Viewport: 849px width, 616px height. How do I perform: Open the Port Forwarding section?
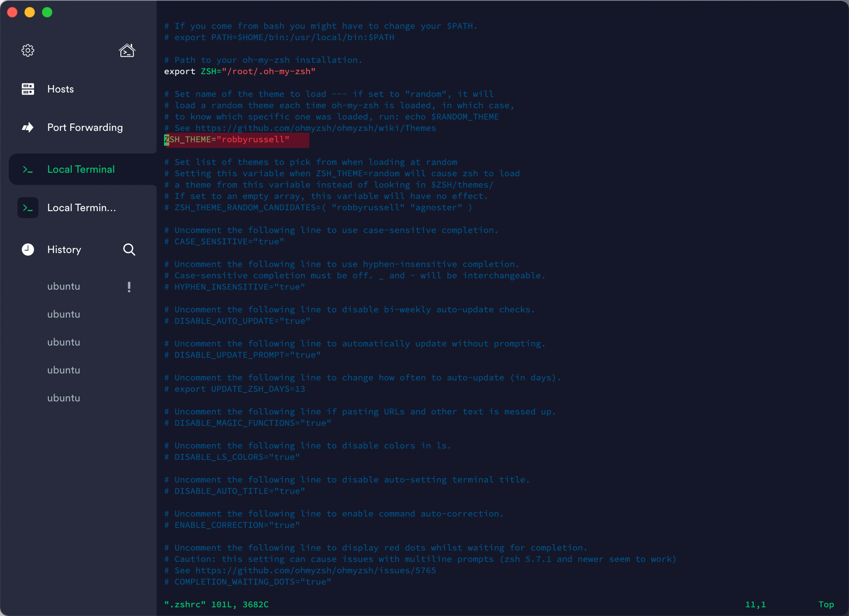pos(85,127)
